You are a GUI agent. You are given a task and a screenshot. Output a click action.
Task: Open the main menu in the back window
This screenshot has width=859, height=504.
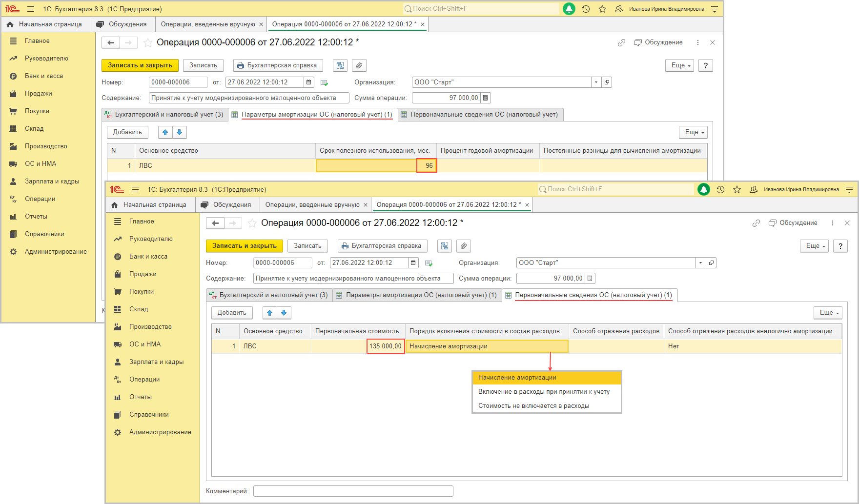point(31,9)
